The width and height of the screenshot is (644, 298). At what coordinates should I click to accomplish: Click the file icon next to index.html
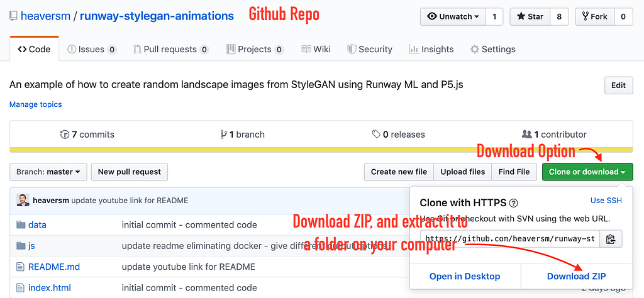pyautogui.click(x=21, y=288)
